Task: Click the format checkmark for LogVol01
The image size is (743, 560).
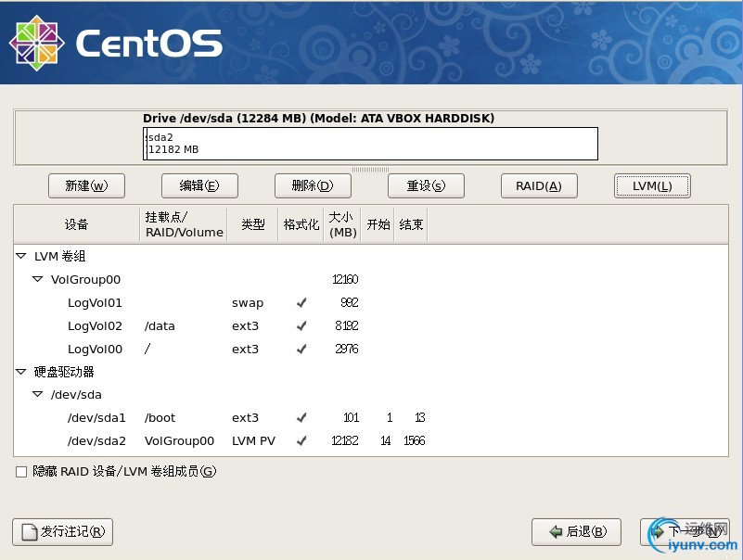Action: [301, 303]
